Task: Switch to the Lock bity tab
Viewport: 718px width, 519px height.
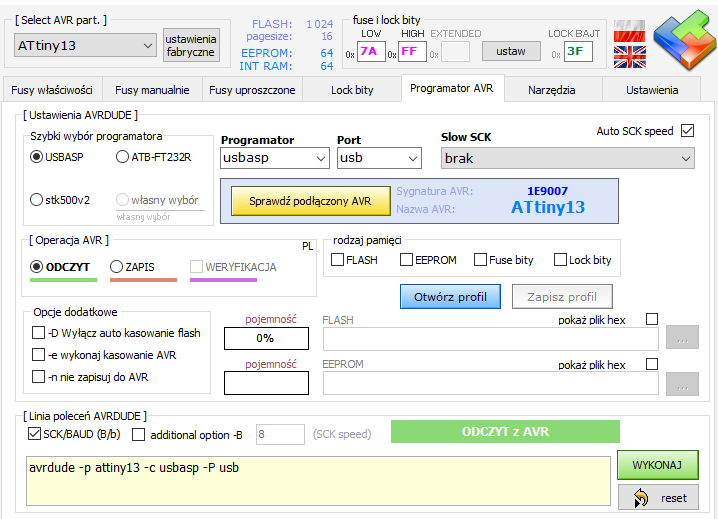Action: (x=351, y=90)
